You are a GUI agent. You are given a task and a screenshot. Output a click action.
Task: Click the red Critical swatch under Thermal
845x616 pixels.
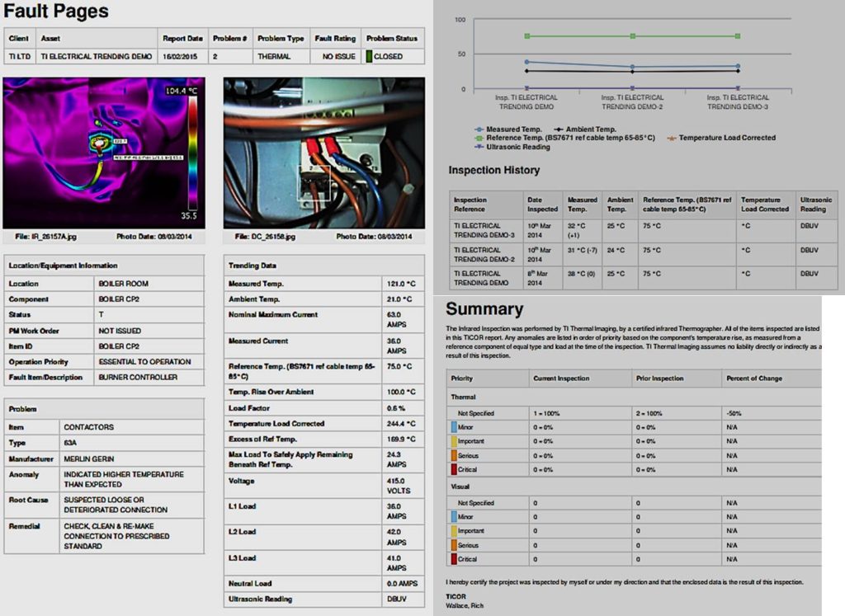[454, 469]
